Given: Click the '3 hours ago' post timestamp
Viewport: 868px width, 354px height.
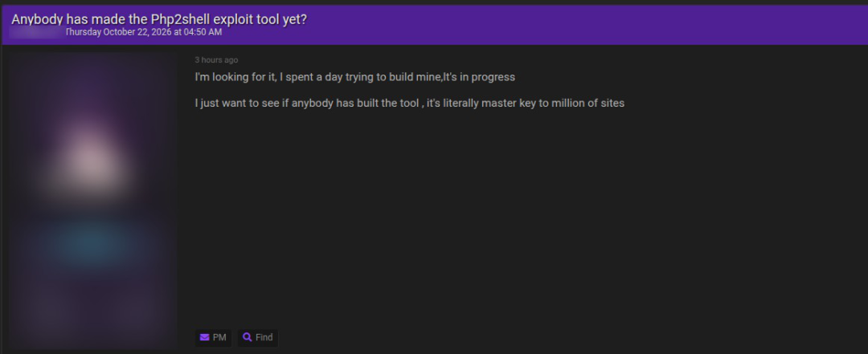Looking at the screenshot, I should [x=216, y=59].
